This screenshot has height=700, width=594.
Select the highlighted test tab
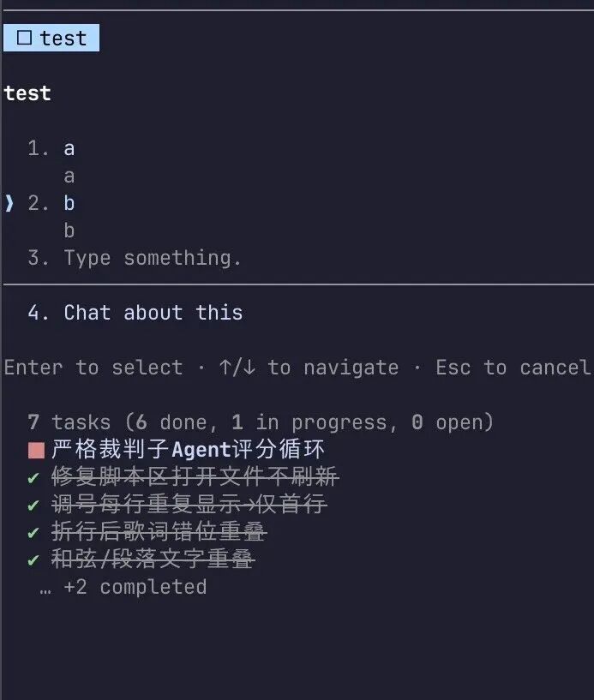(51, 38)
